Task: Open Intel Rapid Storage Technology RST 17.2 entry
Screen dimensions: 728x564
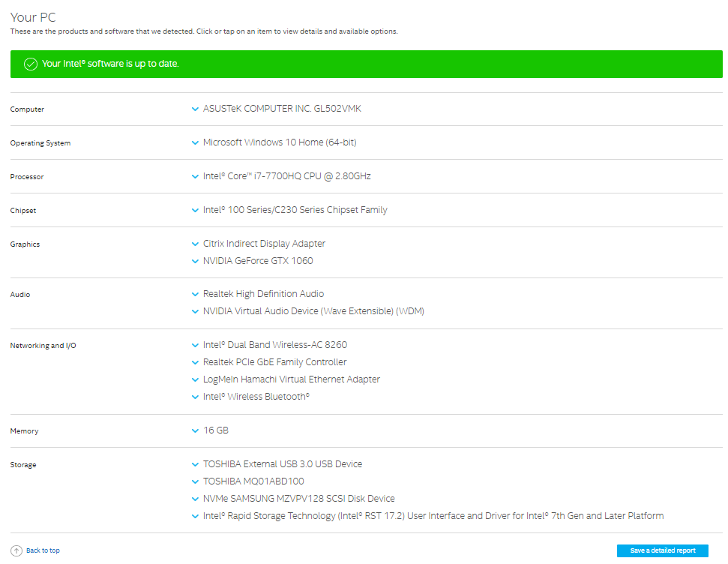Action: (x=433, y=516)
